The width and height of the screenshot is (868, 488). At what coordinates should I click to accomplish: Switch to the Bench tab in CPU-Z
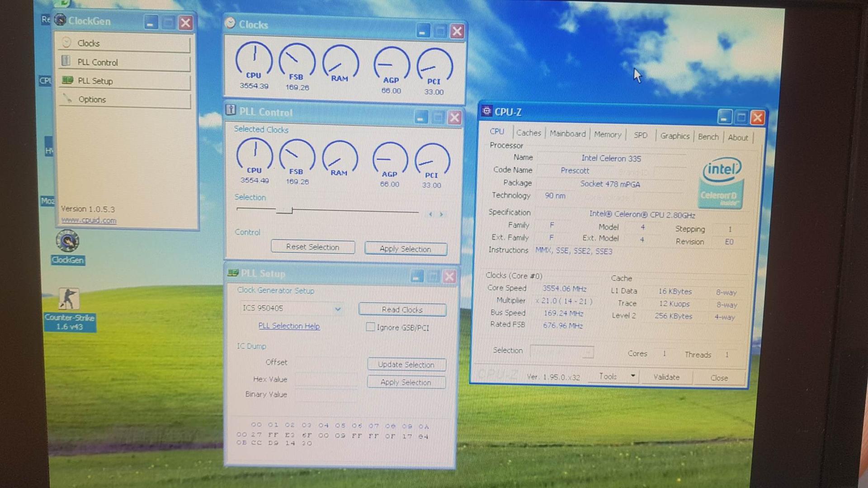[x=708, y=137]
